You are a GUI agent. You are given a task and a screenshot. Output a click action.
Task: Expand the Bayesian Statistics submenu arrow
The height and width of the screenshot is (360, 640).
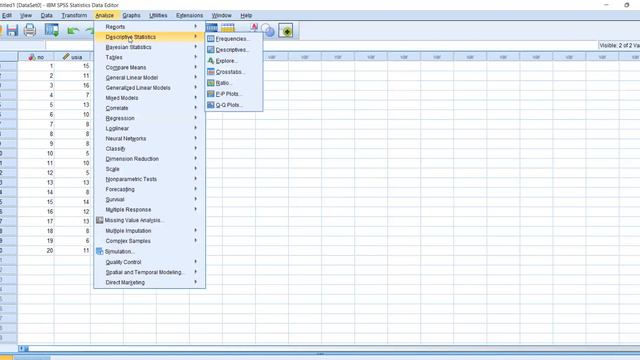click(x=196, y=47)
